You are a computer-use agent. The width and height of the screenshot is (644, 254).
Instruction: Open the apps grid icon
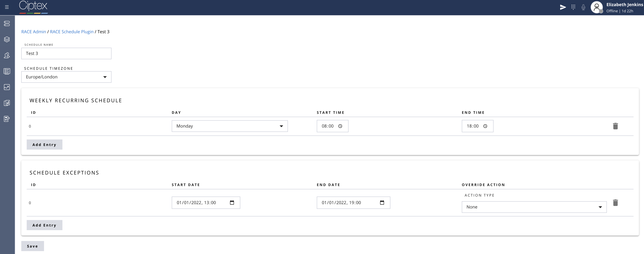[573, 7]
